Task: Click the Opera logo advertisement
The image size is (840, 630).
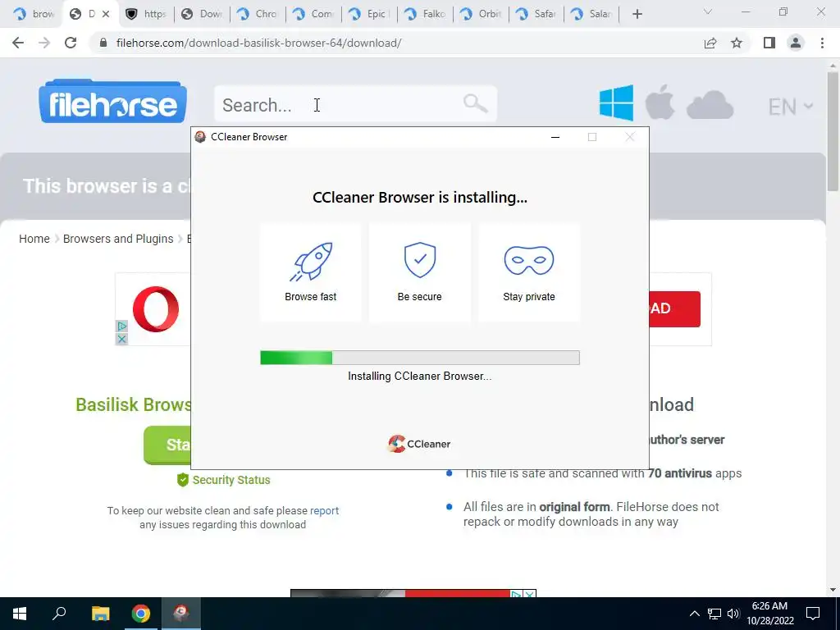Action: point(156,309)
